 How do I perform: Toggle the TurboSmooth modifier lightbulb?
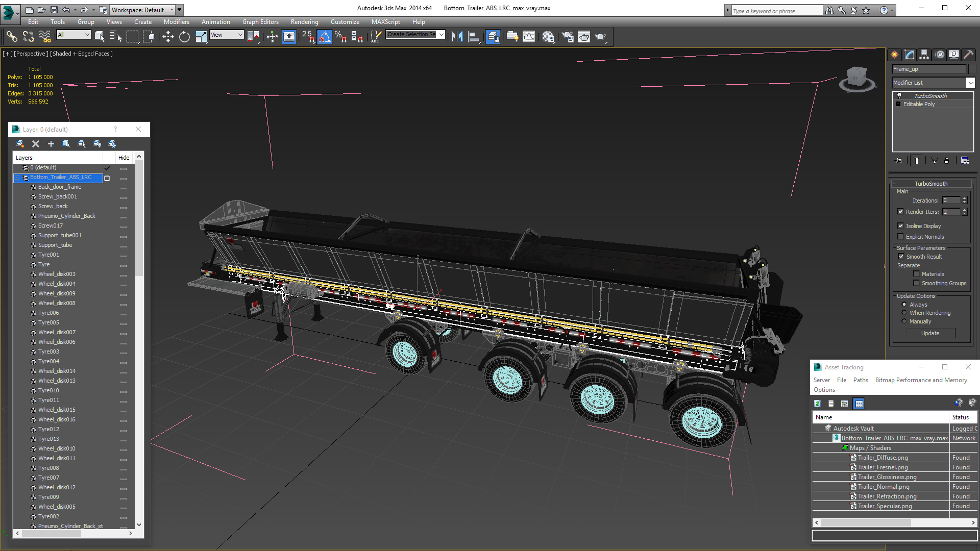(x=899, y=95)
